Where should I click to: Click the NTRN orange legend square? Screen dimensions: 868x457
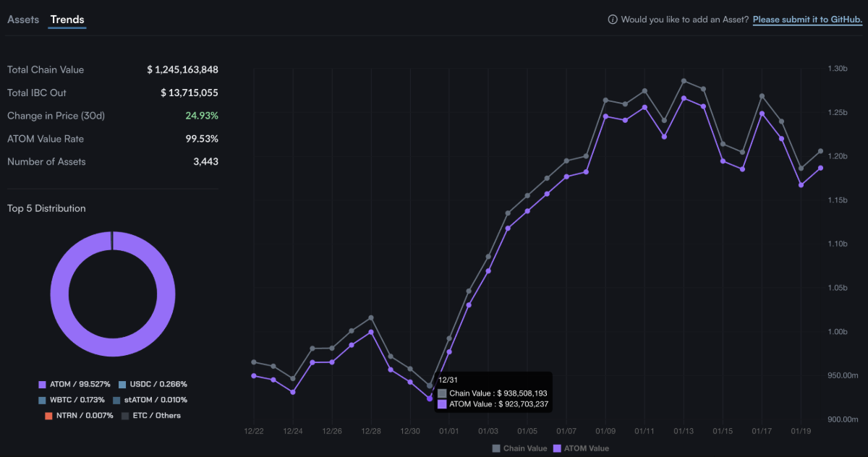48,416
